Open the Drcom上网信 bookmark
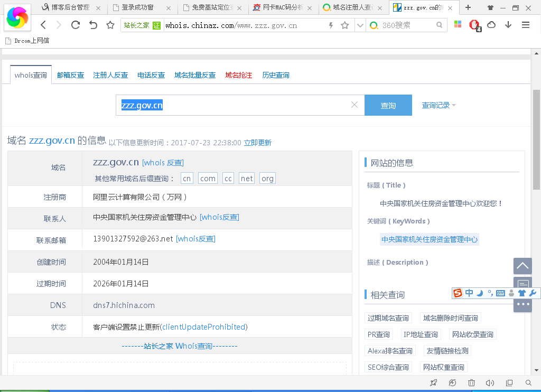This screenshot has width=541, height=392. point(27,41)
